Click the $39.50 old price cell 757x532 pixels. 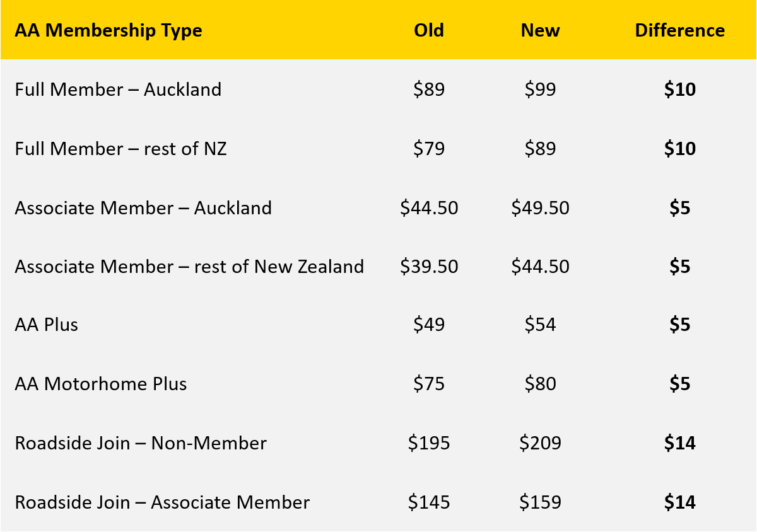[429, 267]
